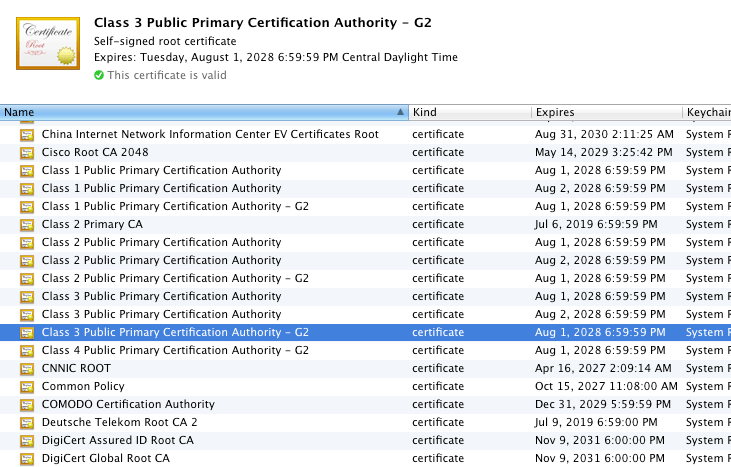Select the 'Cisco Root CA 2048' name text
This screenshot has height=467, width=731.
tap(95, 152)
